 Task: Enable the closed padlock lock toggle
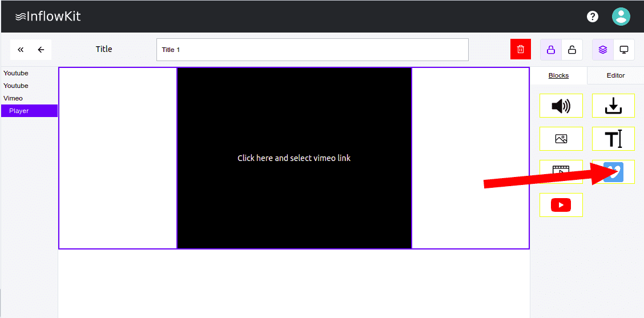pyautogui.click(x=551, y=50)
